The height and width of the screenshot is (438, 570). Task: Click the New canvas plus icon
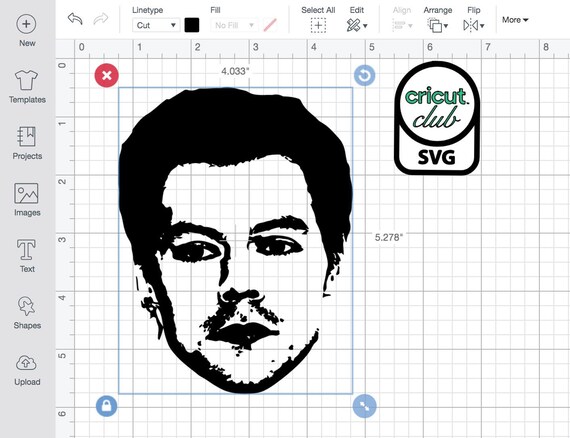pos(26,24)
